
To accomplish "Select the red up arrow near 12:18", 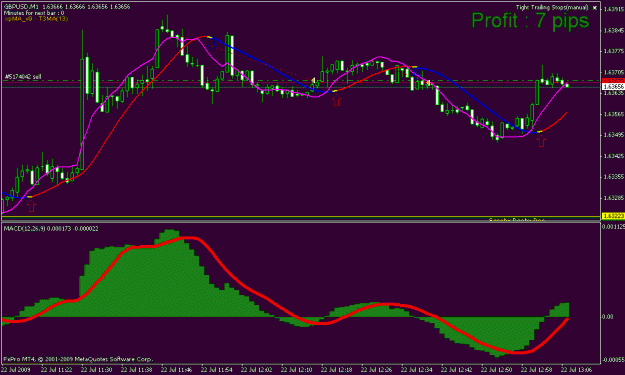I will coord(336,100).
